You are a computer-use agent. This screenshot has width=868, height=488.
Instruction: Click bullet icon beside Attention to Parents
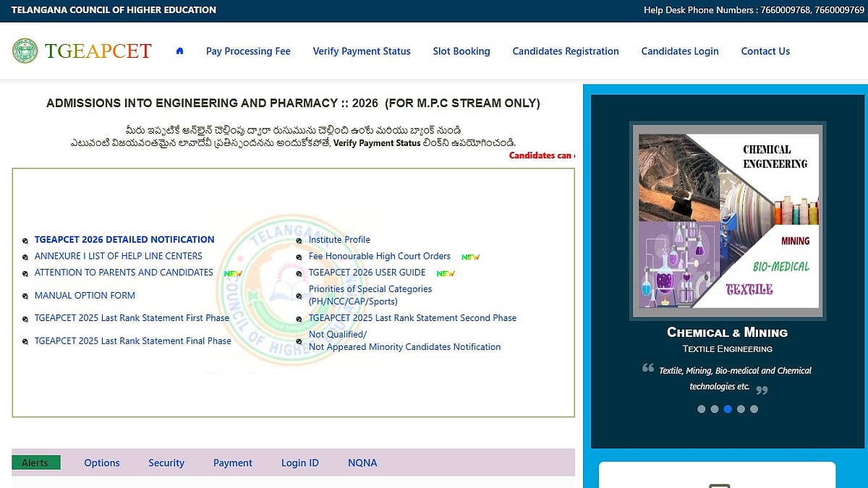pos(26,273)
